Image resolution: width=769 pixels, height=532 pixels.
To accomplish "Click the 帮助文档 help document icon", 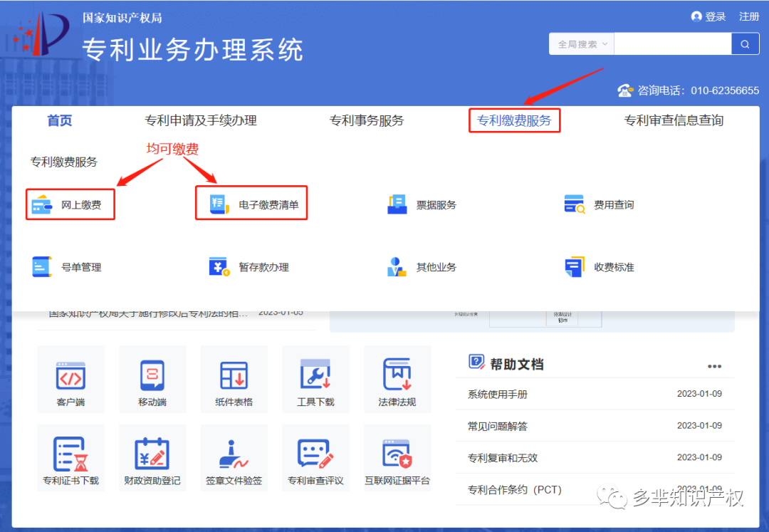I will (476, 362).
